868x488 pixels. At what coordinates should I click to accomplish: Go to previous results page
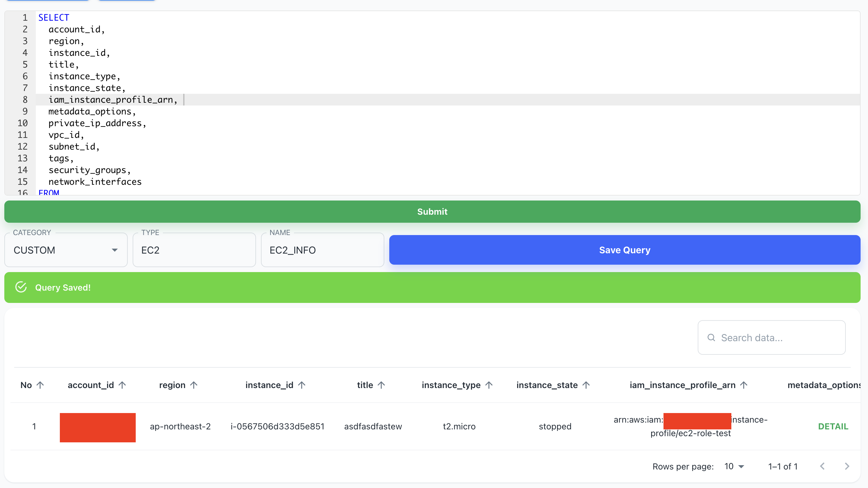coord(823,466)
